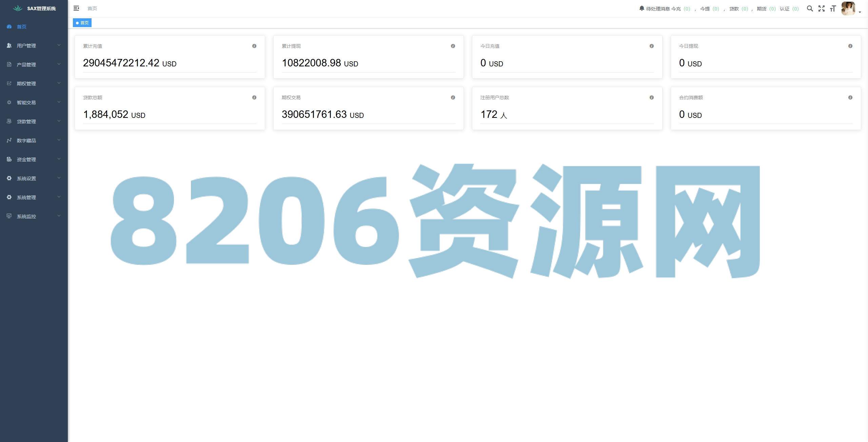Toggle fullscreen mode icon
The image size is (868, 442).
(821, 8)
